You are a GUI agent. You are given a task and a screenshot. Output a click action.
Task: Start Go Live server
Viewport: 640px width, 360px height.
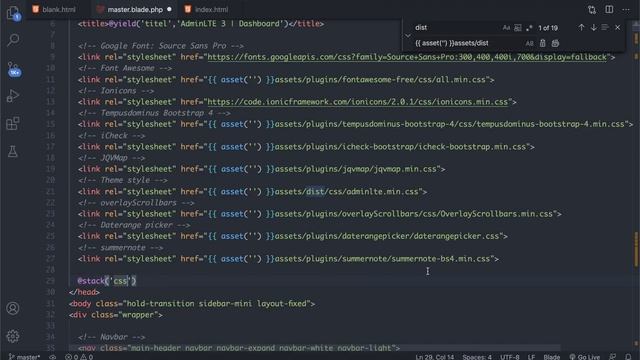tap(584, 357)
